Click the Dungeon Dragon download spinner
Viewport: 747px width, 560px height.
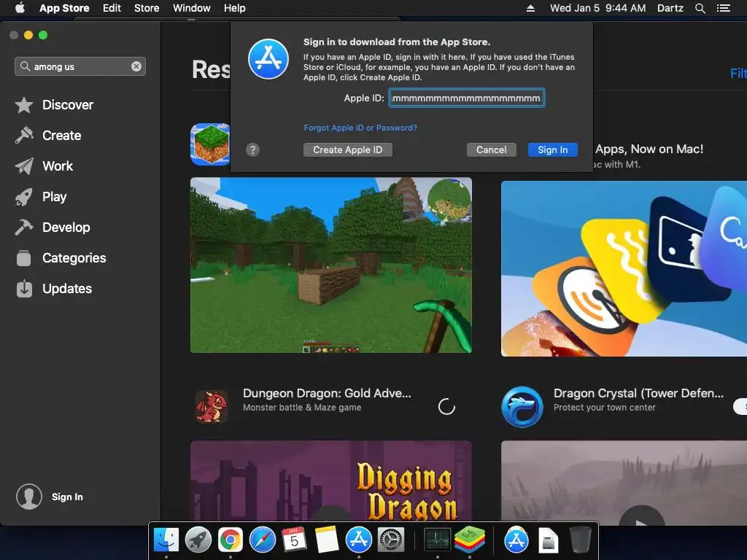(446, 407)
